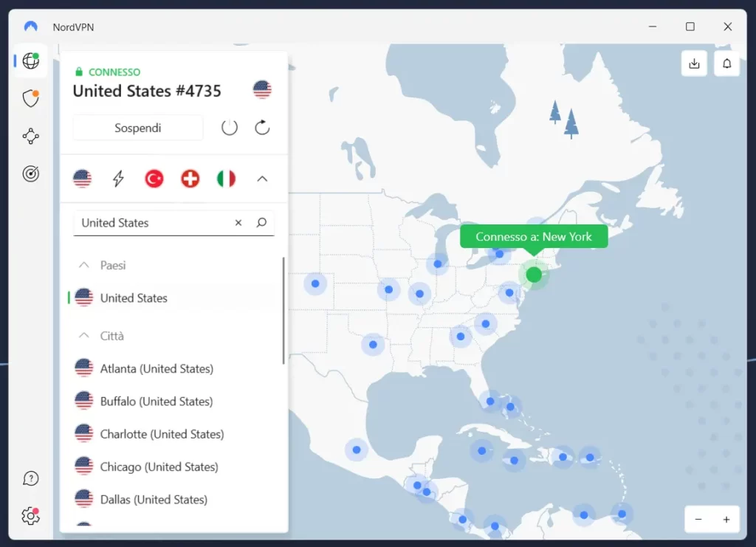Image resolution: width=756 pixels, height=547 pixels.
Task: Select United States in Paesi list
Action: (173, 297)
